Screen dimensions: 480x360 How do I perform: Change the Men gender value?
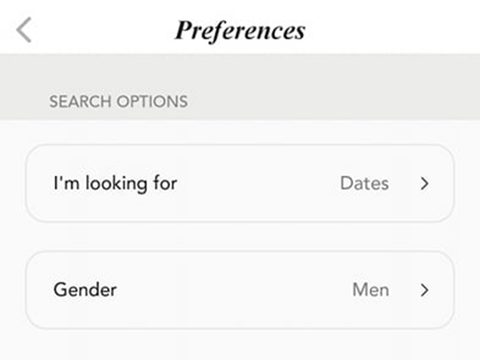(371, 290)
